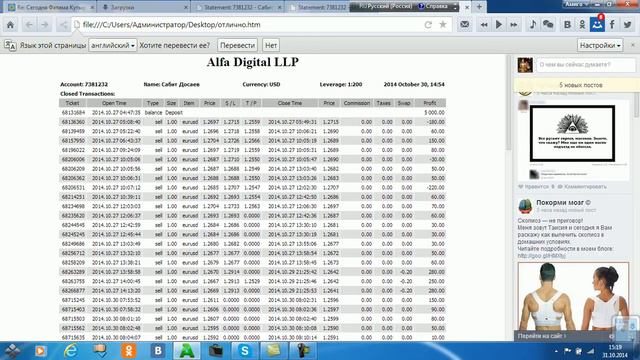Open the briefcase taskbar icon
The image size is (640, 360).
tap(216, 351)
